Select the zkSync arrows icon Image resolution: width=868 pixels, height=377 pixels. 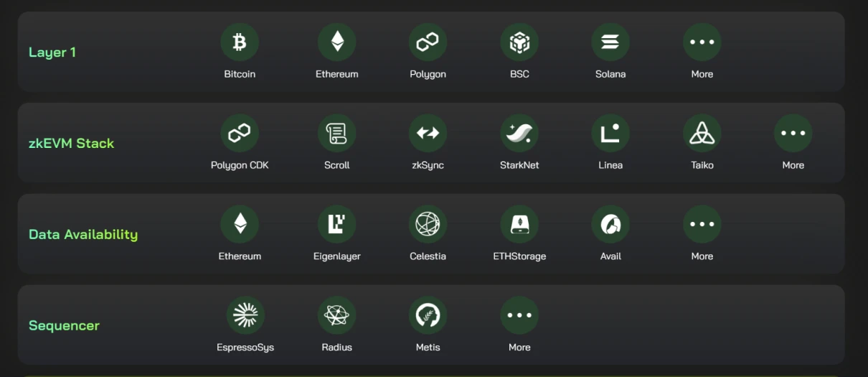point(428,134)
